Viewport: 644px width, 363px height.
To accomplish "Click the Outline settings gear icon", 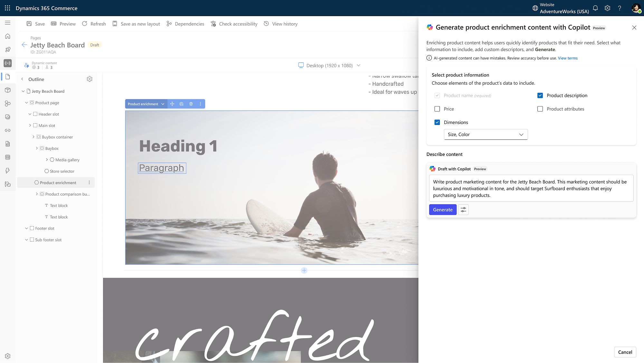I will pyautogui.click(x=89, y=79).
